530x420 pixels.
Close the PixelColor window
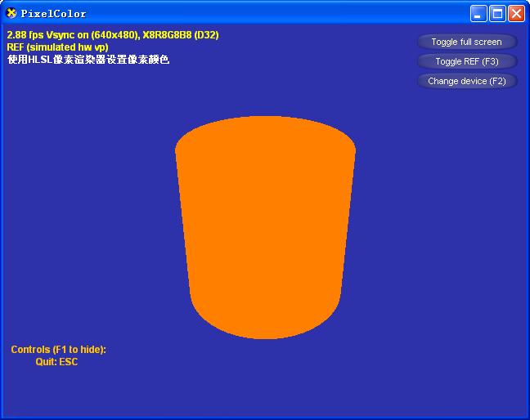point(516,14)
